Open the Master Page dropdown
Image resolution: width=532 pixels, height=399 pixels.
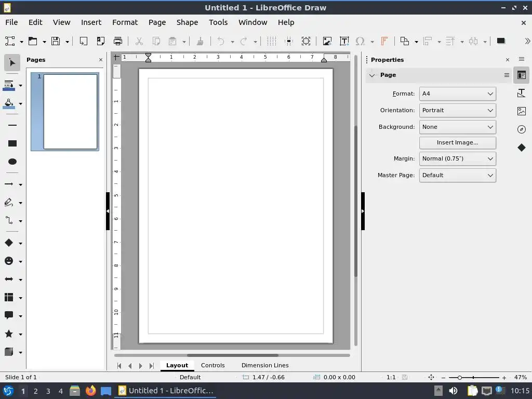click(x=457, y=175)
